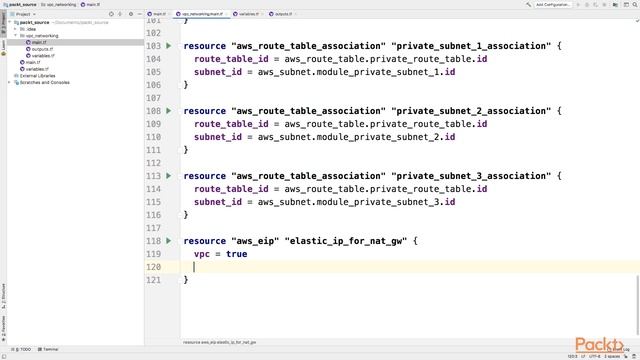Click the locate/scroll-from-source target icon
This screenshot has width=640, height=360.
click(x=111, y=14)
